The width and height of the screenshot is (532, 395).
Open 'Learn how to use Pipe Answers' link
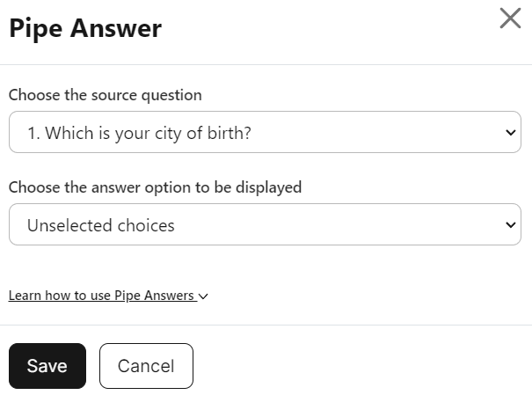tap(101, 296)
